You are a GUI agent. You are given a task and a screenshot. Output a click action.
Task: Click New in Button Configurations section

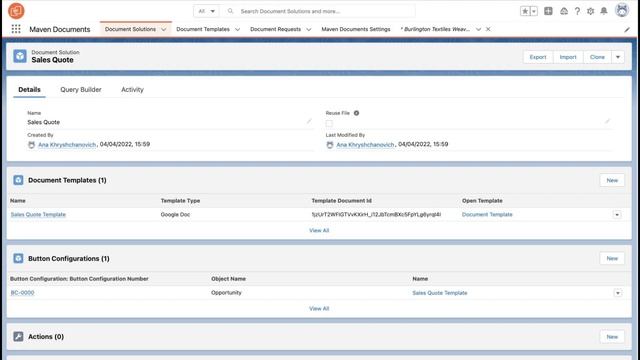pos(612,258)
